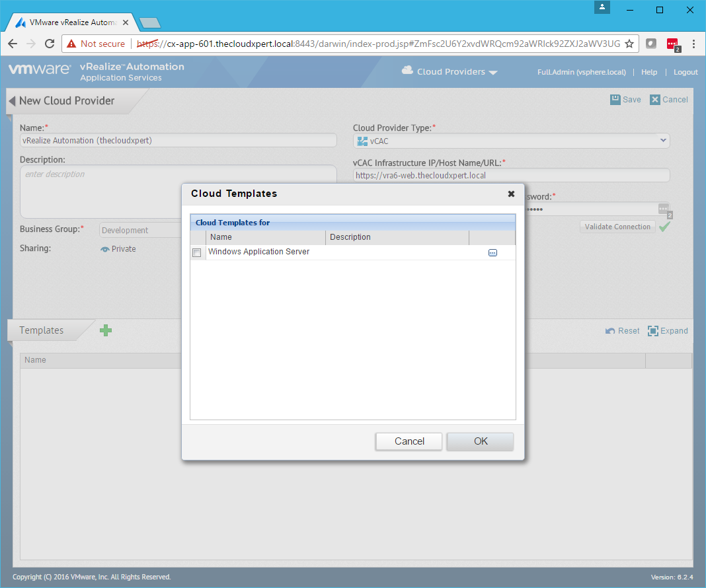Click the back arrow beside New Cloud Provider
Image resolution: width=706 pixels, height=588 pixels.
12,101
